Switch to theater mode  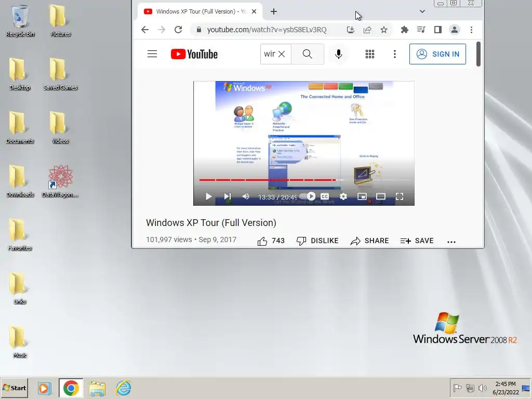pos(381,196)
